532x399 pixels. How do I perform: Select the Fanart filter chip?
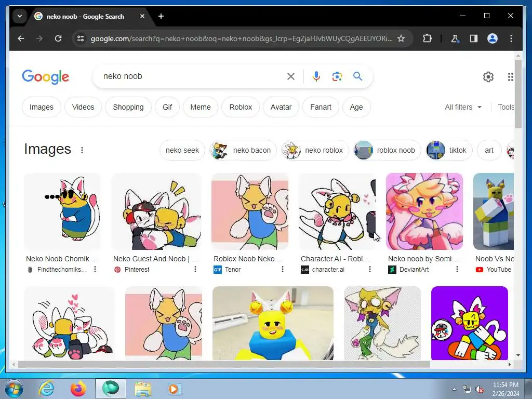pyautogui.click(x=321, y=107)
